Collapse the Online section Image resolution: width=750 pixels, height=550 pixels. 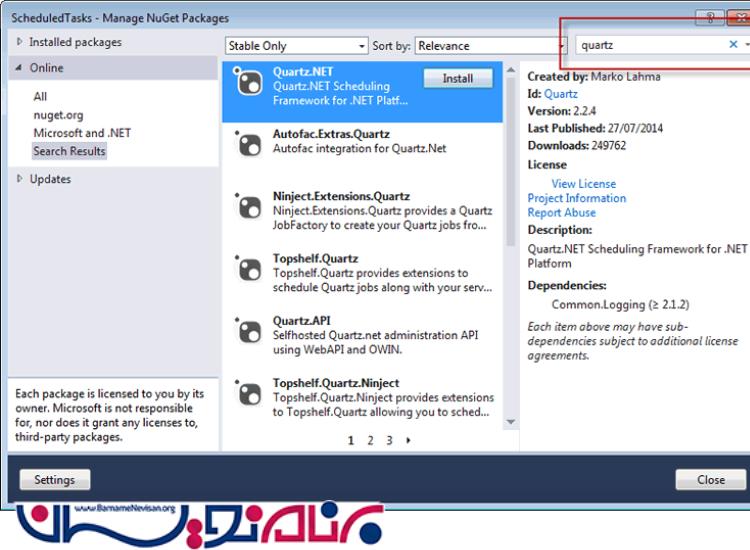click(x=19, y=68)
